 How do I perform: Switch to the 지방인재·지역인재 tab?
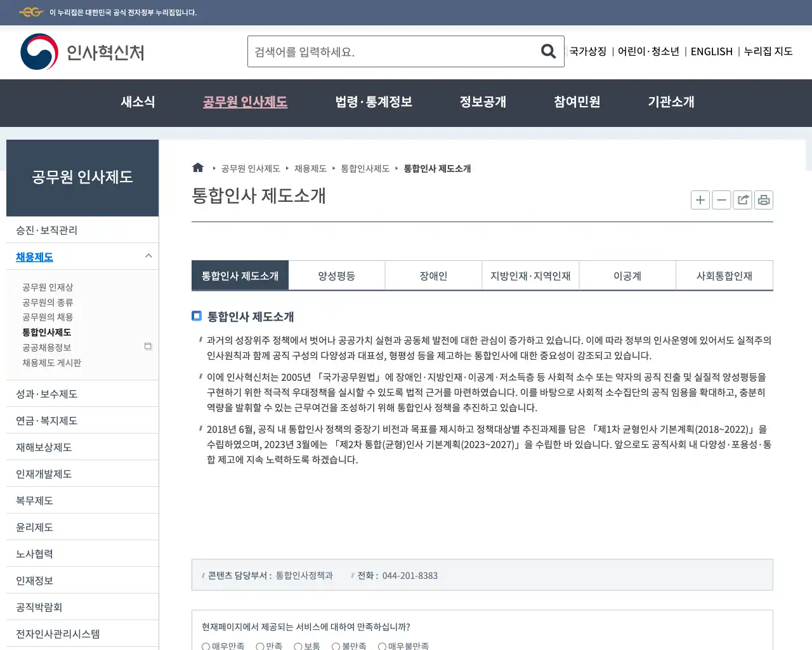(x=530, y=275)
